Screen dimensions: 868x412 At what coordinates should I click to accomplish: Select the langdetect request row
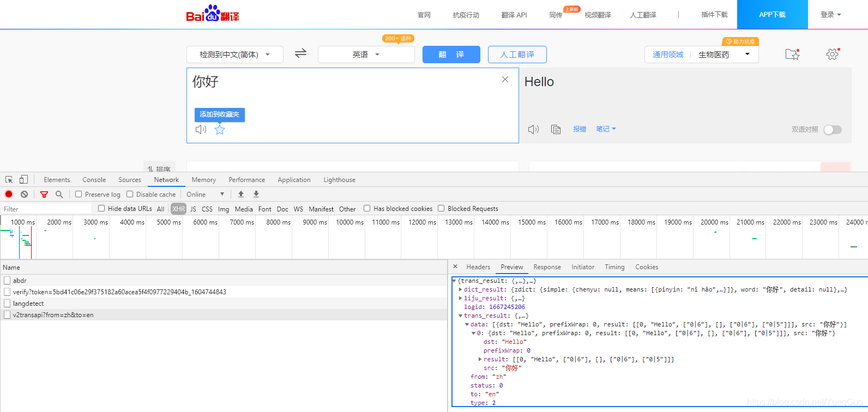(x=224, y=304)
